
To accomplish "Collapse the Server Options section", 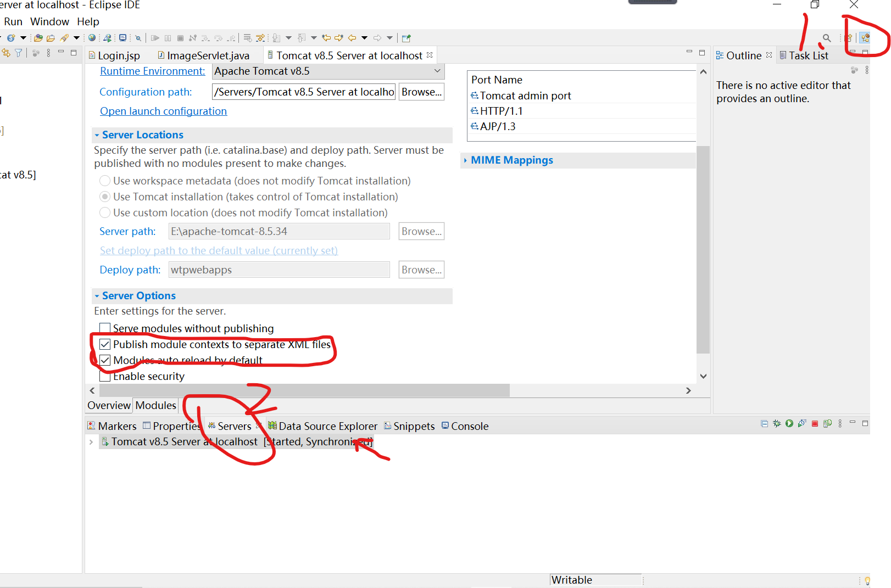I will (97, 296).
